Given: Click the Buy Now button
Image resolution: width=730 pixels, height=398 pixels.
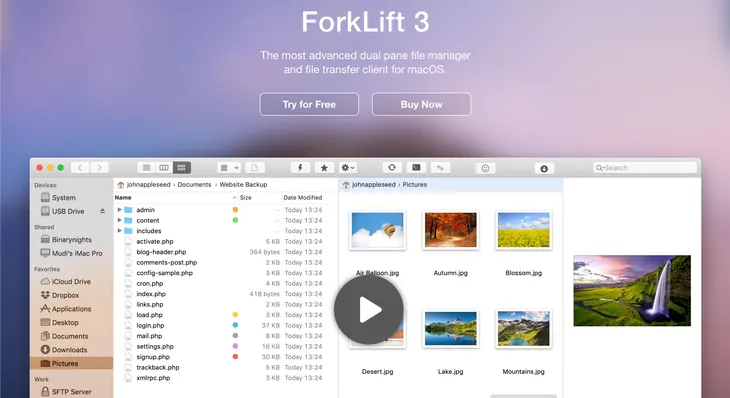Looking at the screenshot, I should point(421,104).
